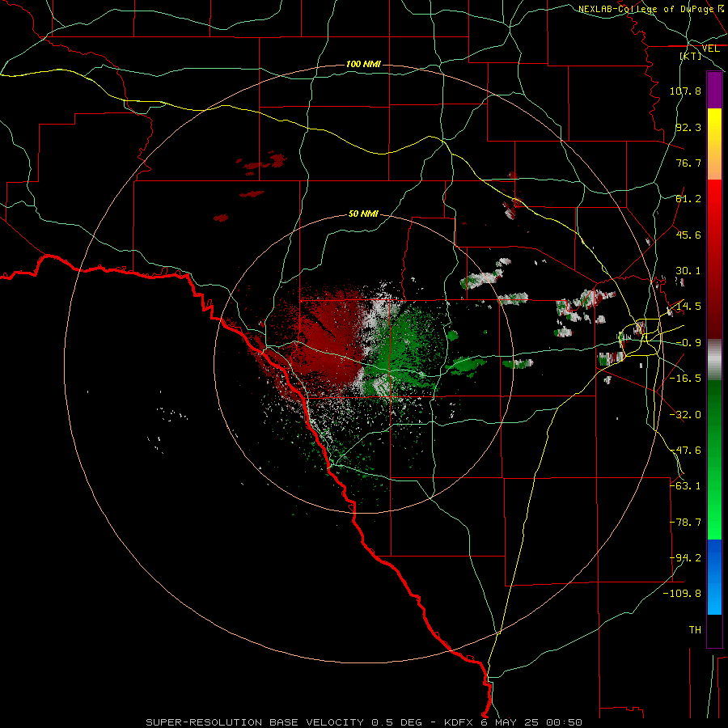Viewport: 728px width, 728px height.
Task: Click the 61.2 velocity scale value
Action: pyautogui.click(x=688, y=199)
